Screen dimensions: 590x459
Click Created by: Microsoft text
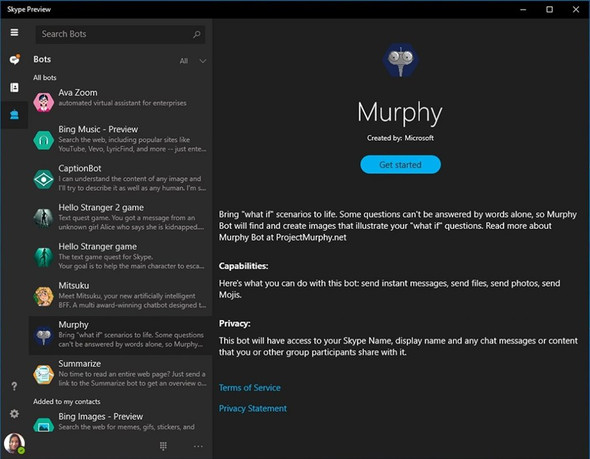pos(400,138)
